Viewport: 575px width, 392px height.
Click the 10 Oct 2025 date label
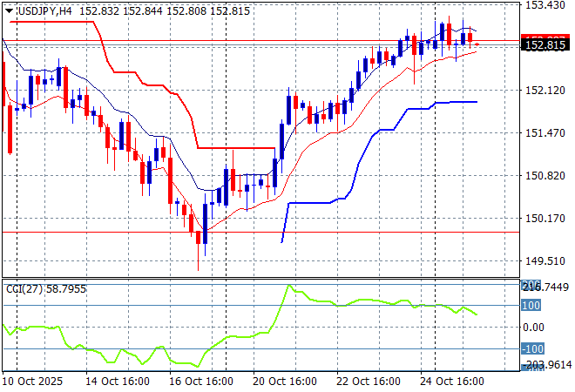[35, 382]
